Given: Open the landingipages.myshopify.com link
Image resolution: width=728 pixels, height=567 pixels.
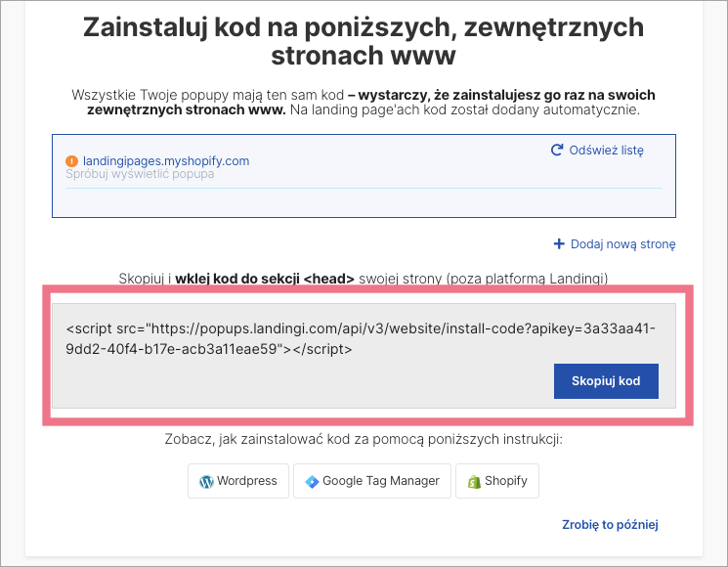Looking at the screenshot, I should point(164,160).
